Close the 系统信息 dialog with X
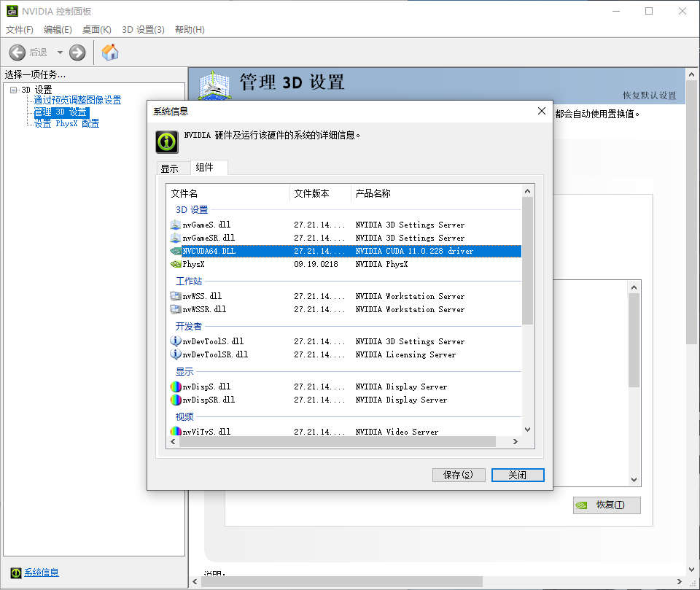Screen dimensions: 700x590 click(542, 111)
